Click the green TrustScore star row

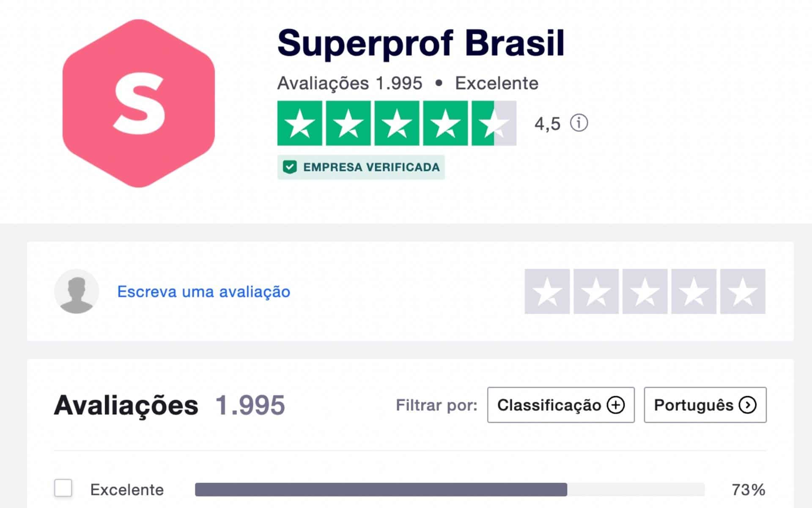(397, 122)
